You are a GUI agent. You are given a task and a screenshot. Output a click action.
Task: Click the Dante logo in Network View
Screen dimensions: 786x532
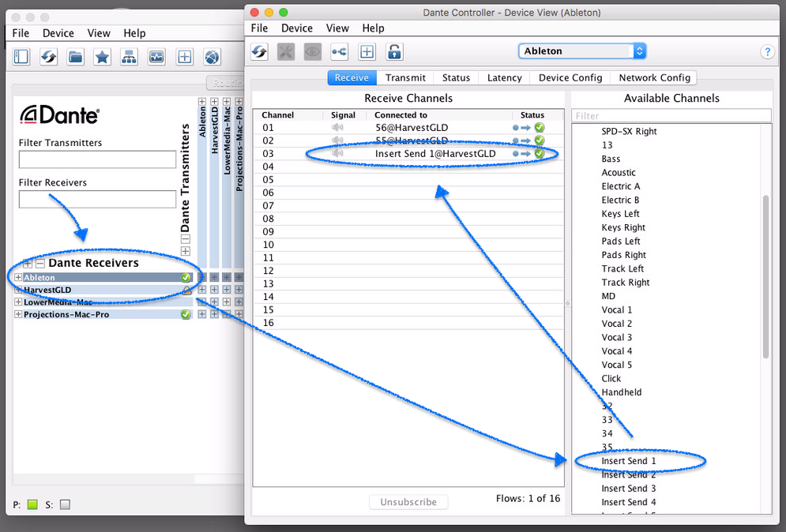(60, 114)
